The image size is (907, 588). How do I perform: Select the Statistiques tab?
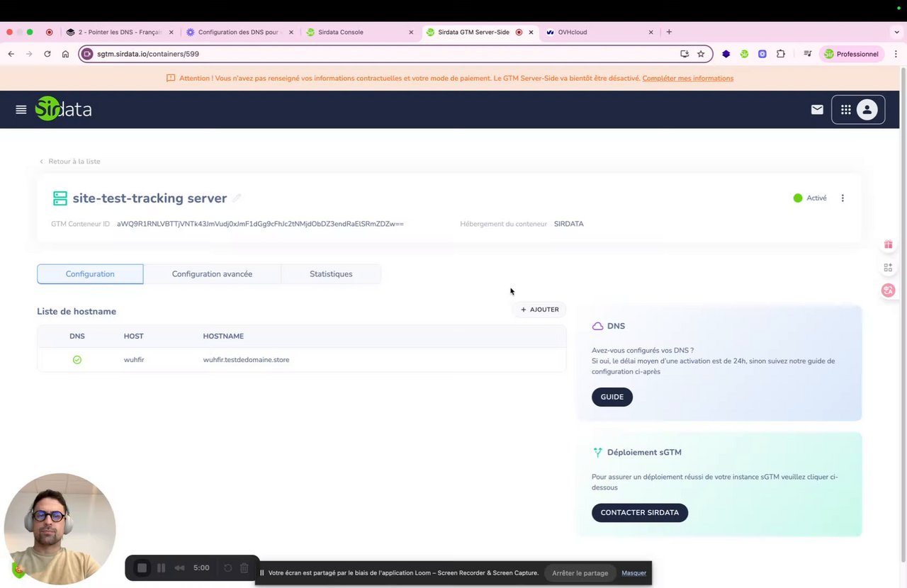pos(331,274)
